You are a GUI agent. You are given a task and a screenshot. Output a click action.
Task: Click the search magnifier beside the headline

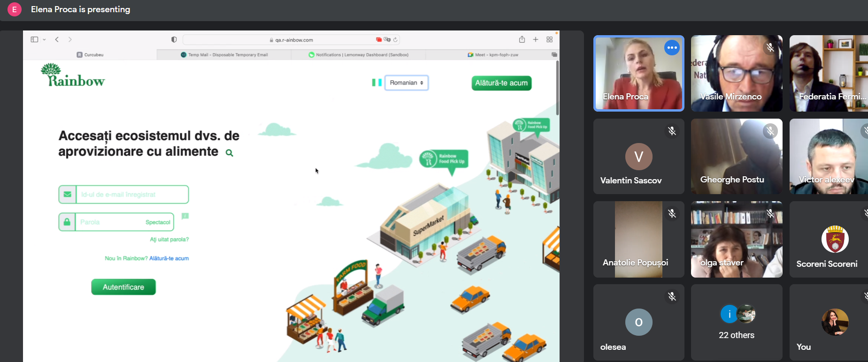coord(229,153)
